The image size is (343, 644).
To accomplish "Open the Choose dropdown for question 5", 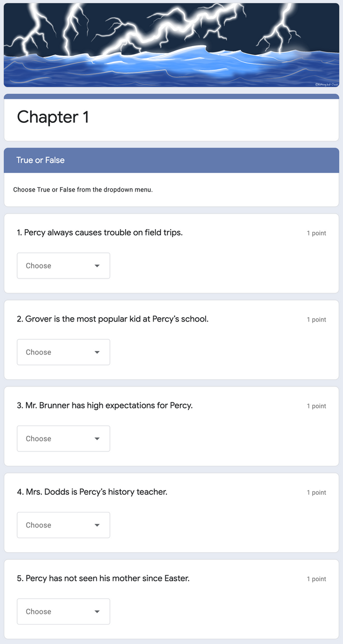I will (63, 611).
